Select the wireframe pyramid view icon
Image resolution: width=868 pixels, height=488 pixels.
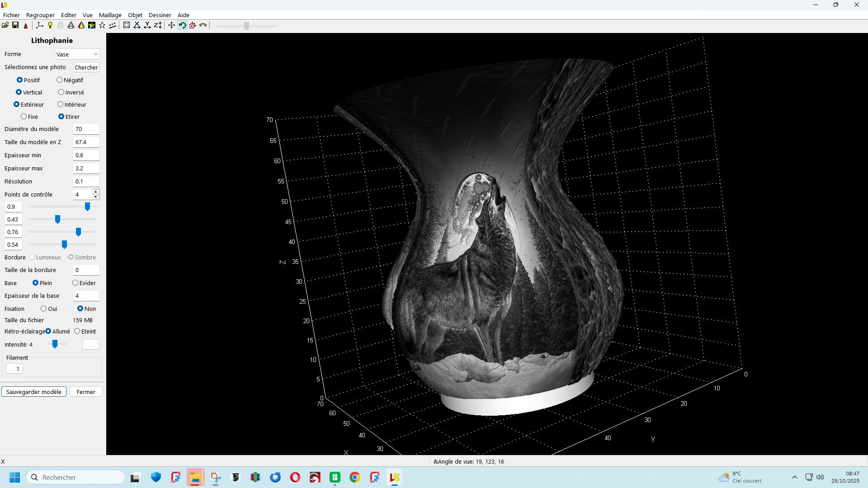pyautogui.click(x=71, y=25)
